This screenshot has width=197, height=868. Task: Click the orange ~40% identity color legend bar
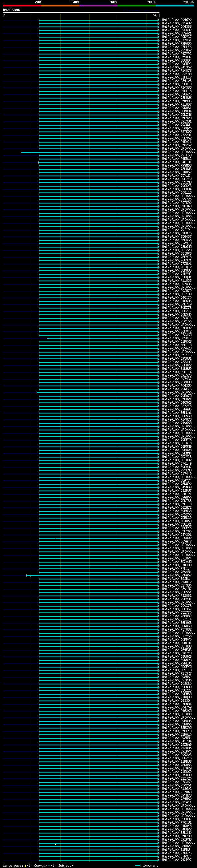[60, 6]
